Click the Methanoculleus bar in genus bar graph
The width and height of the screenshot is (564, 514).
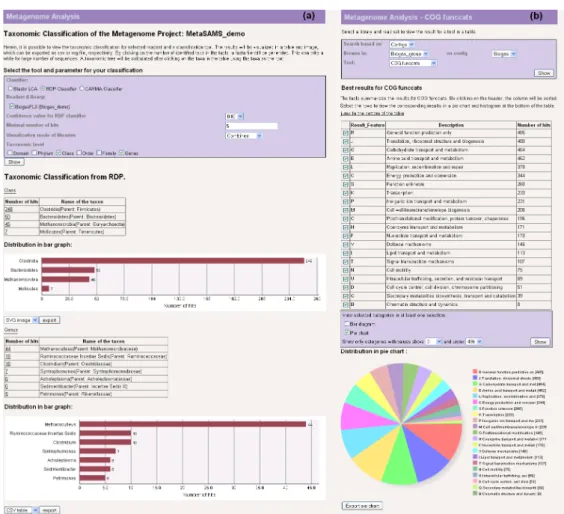tap(193, 424)
